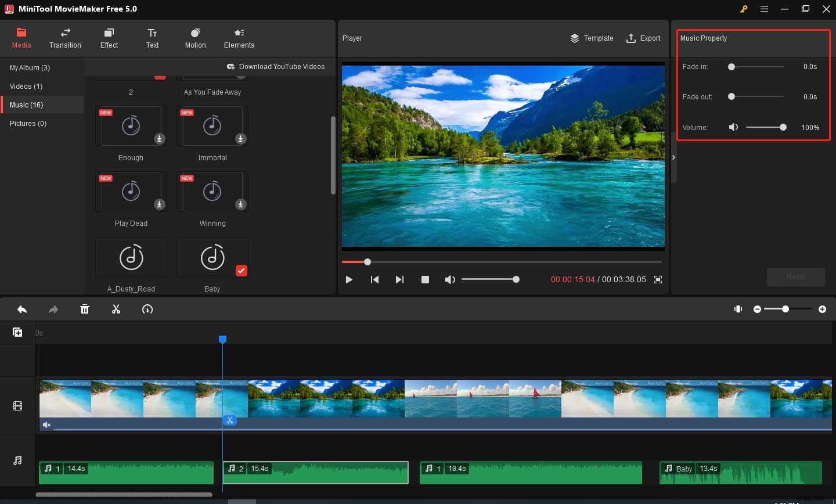The image size is (836, 504).
Task: Click the add media plus icon on the timeline
Action: point(17,332)
